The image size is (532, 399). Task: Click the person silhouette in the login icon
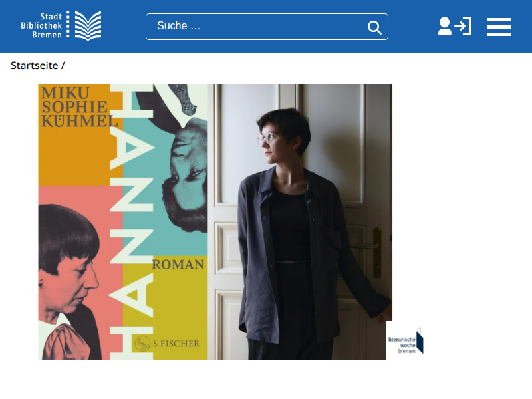click(444, 26)
